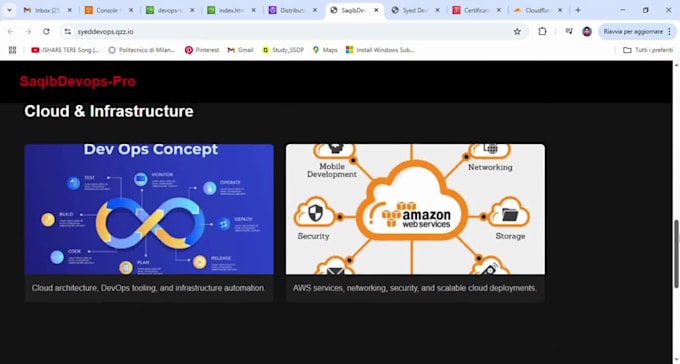Open the Gmail bookmark

(x=240, y=50)
